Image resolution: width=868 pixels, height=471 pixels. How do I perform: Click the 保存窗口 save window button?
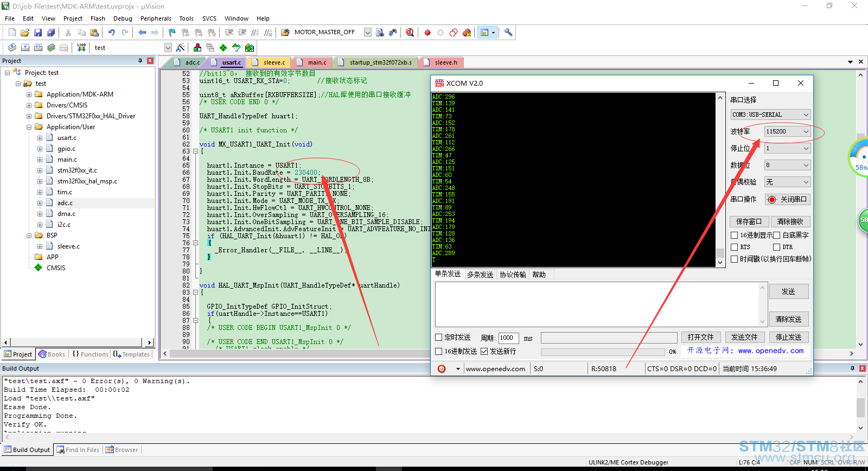tap(749, 221)
